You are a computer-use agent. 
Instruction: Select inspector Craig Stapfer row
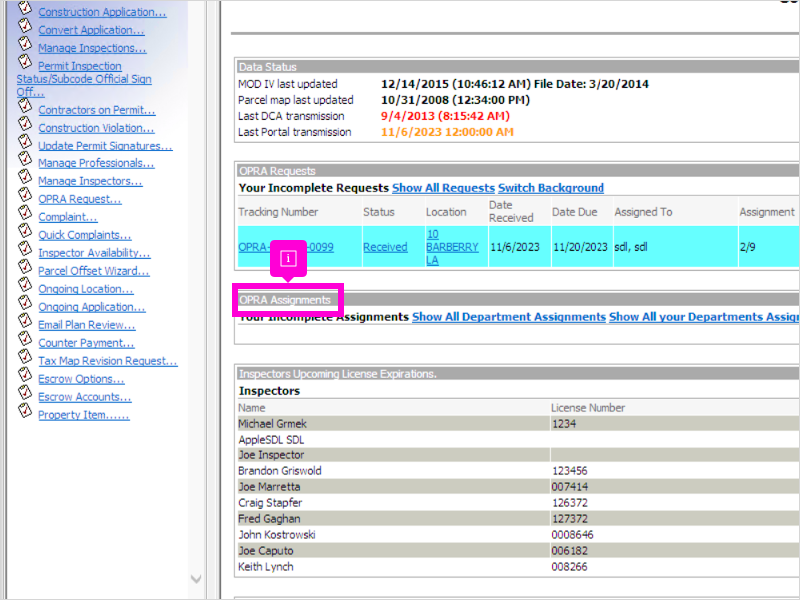[x=518, y=503]
